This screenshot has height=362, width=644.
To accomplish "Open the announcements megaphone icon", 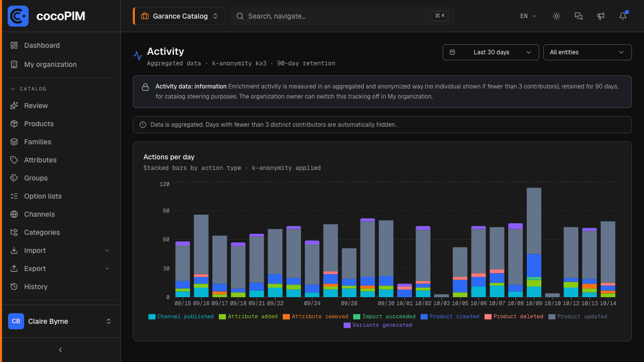I will (601, 16).
